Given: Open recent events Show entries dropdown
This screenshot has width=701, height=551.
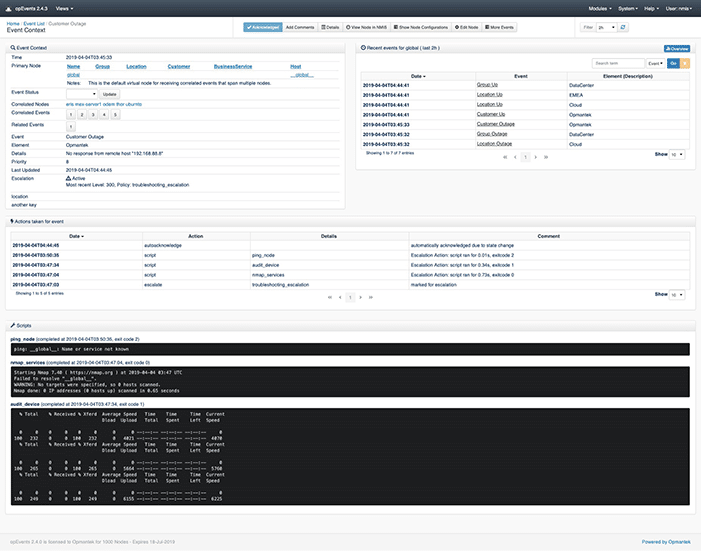Looking at the screenshot, I should click(677, 155).
